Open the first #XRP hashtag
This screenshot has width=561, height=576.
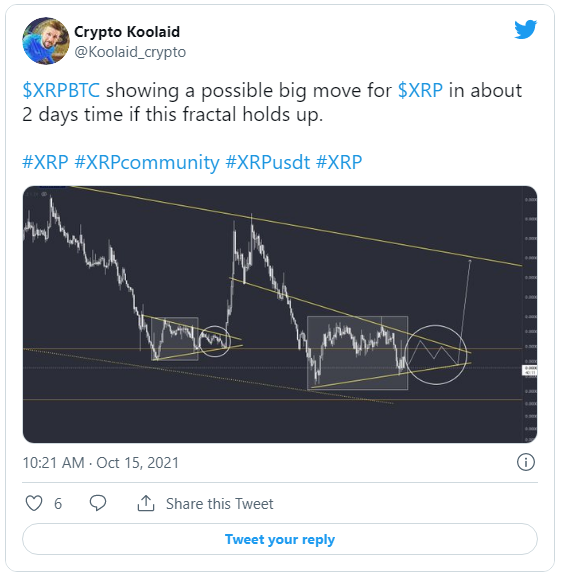[45, 162]
